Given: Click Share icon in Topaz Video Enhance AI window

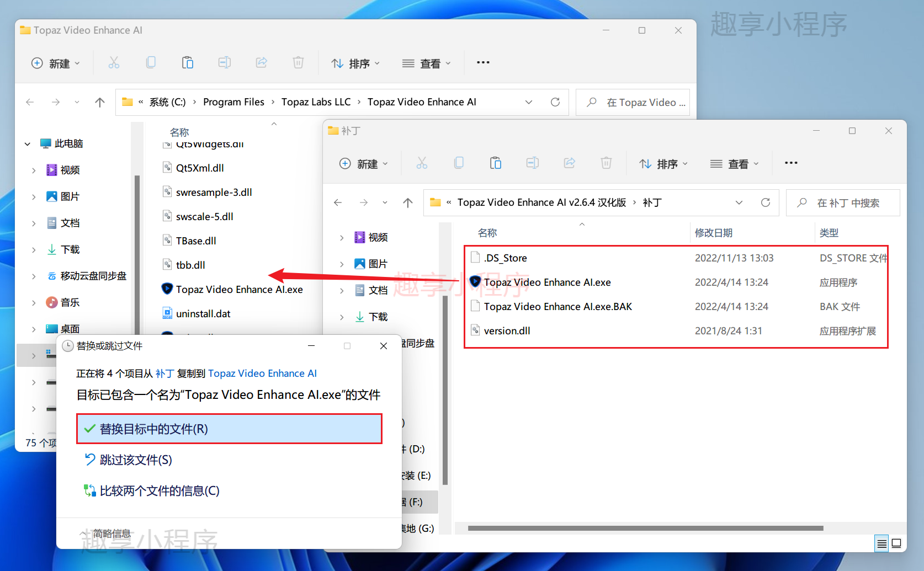Looking at the screenshot, I should click(262, 63).
